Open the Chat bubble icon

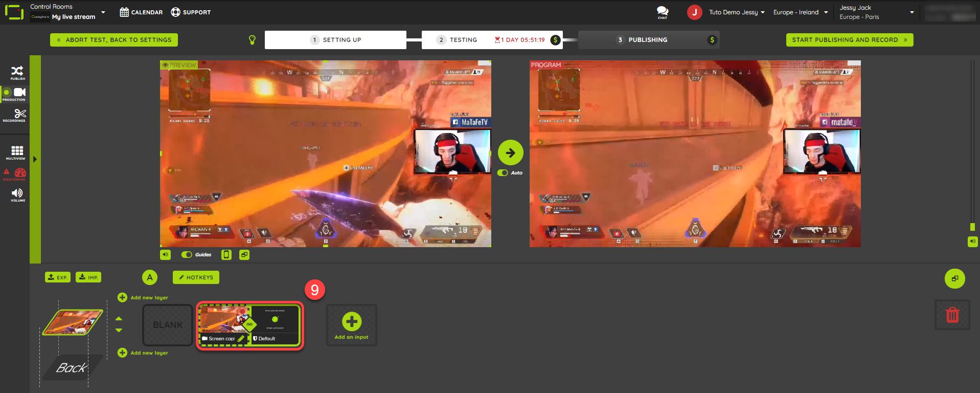[x=663, y=12]
